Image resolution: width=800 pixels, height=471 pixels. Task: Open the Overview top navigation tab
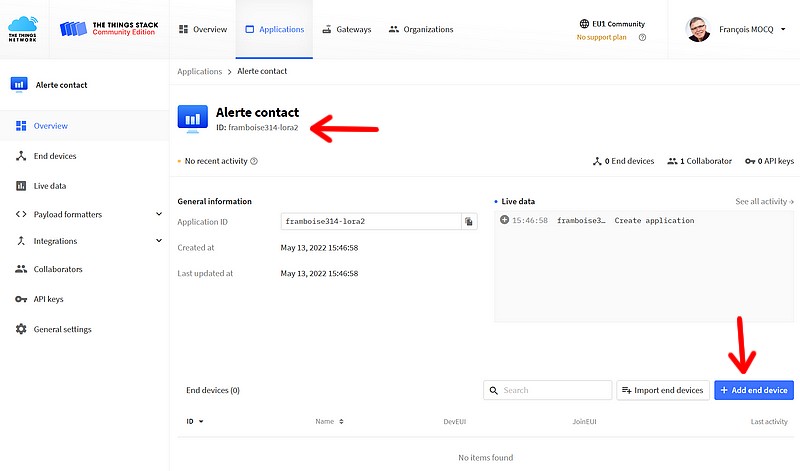(203, 29)
